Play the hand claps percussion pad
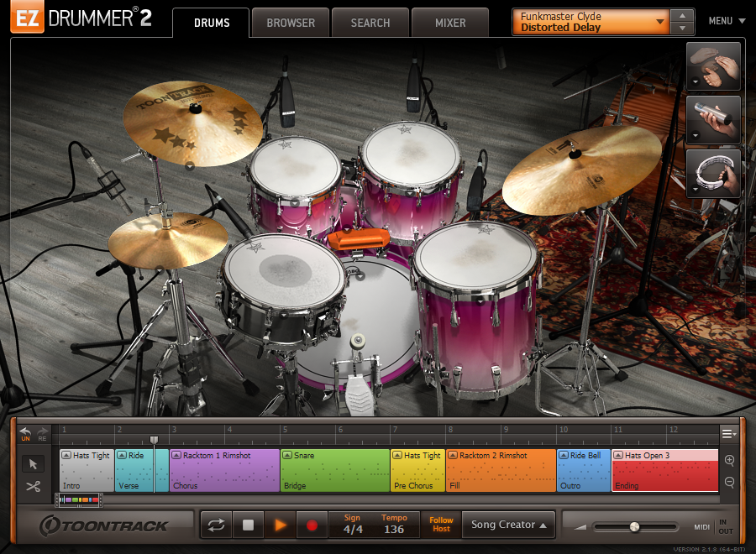The width and height of the screenshot is (756, 554). click(713, 66)
